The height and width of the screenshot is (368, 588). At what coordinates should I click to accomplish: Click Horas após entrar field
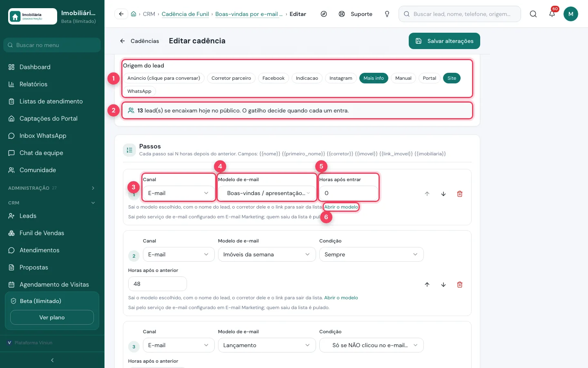[x=349, y=193]
